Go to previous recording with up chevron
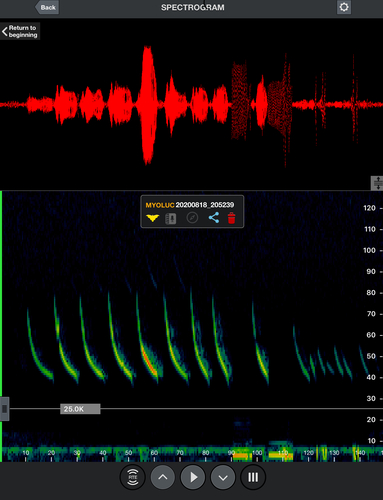The height and width of the screenshot is (500, 383). [163, 477]
